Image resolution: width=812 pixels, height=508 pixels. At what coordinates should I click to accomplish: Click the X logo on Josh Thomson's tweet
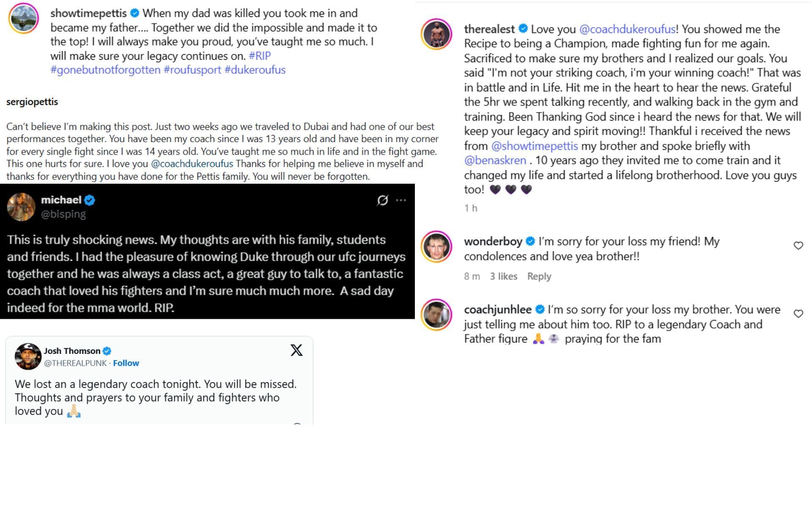click(296, 351)
